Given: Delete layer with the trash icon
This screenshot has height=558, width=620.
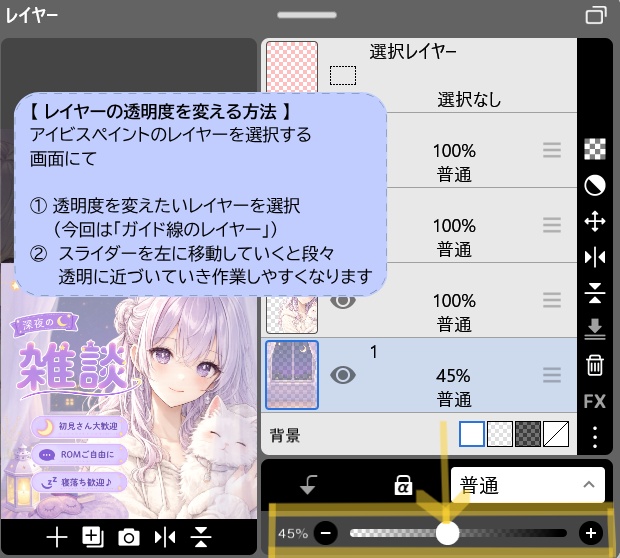Looking at the screenshot, I should (595, 365).
